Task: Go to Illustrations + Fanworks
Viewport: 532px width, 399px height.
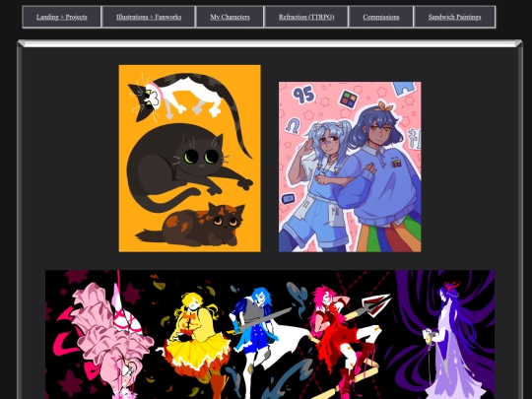Action: pos(149,17)
